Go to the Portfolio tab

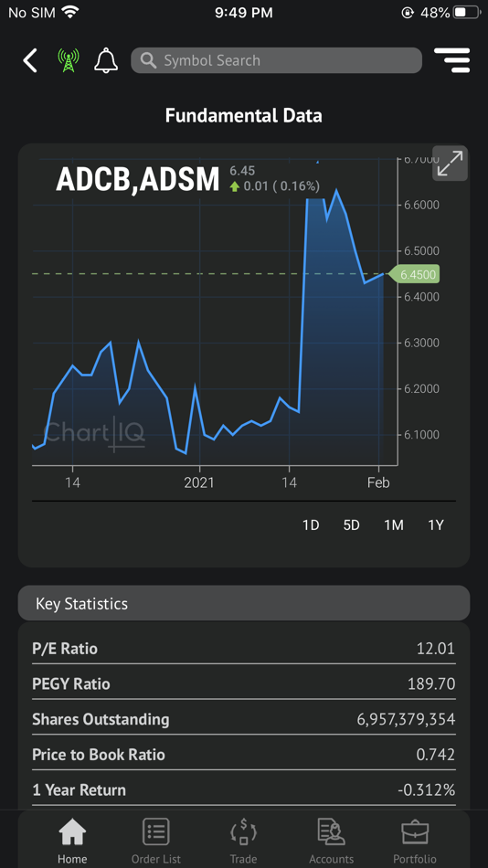(x=415, y=841)
